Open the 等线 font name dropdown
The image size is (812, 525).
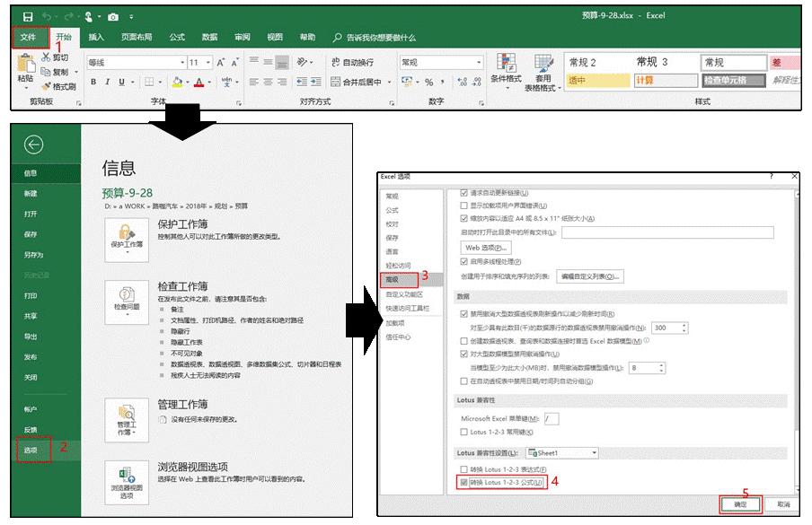pyautogui.click(x=183, y=63)
